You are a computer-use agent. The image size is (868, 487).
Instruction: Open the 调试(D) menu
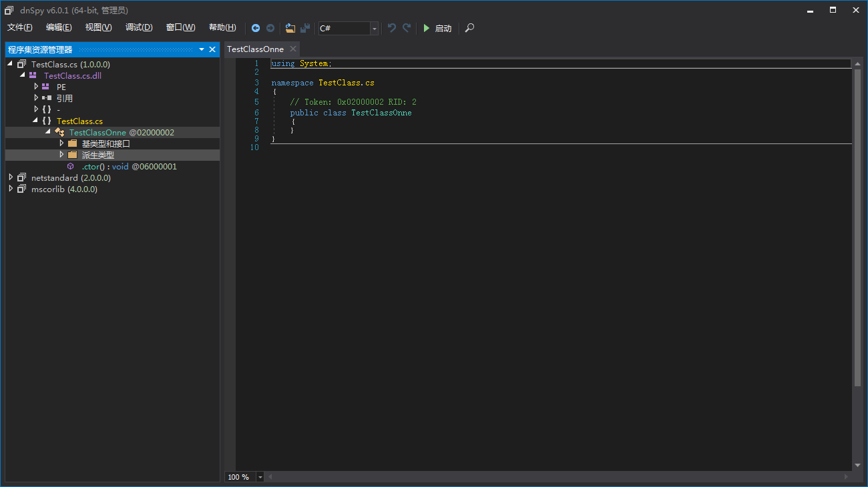click(139, 28)
